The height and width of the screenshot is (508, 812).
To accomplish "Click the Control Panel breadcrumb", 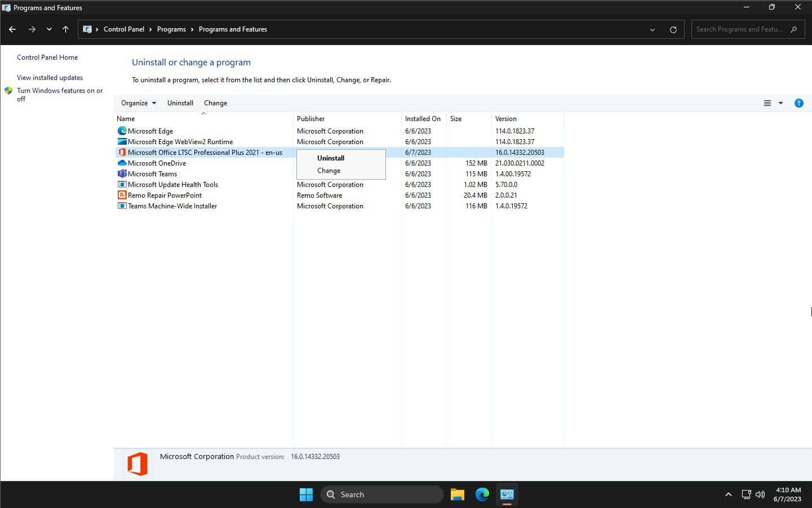I will tap(124, 29).
